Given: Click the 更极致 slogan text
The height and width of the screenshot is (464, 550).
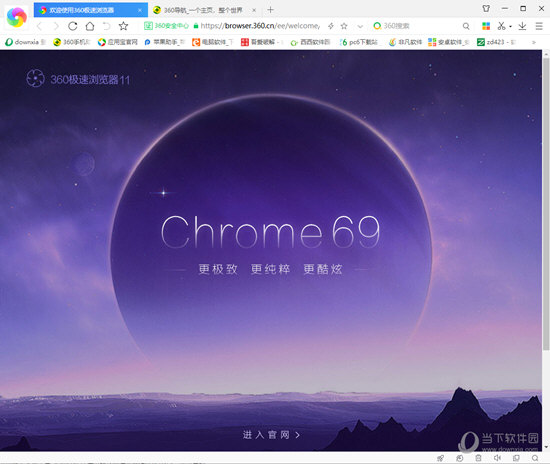Looking at the screenshot, I should [x=218, y=269].
